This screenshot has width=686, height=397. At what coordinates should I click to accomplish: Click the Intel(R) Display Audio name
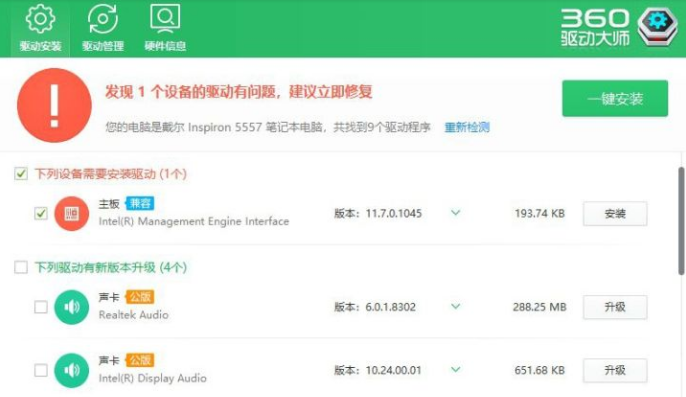pos(153,378)
